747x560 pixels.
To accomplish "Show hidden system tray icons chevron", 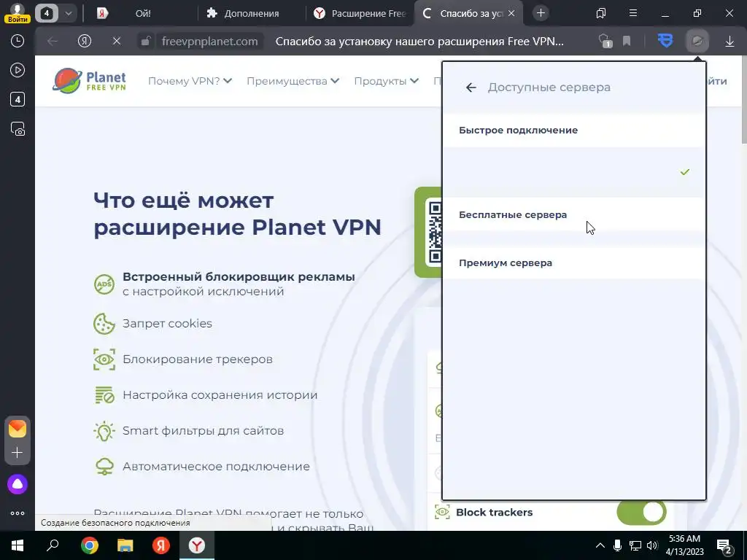I will point(600,545).
